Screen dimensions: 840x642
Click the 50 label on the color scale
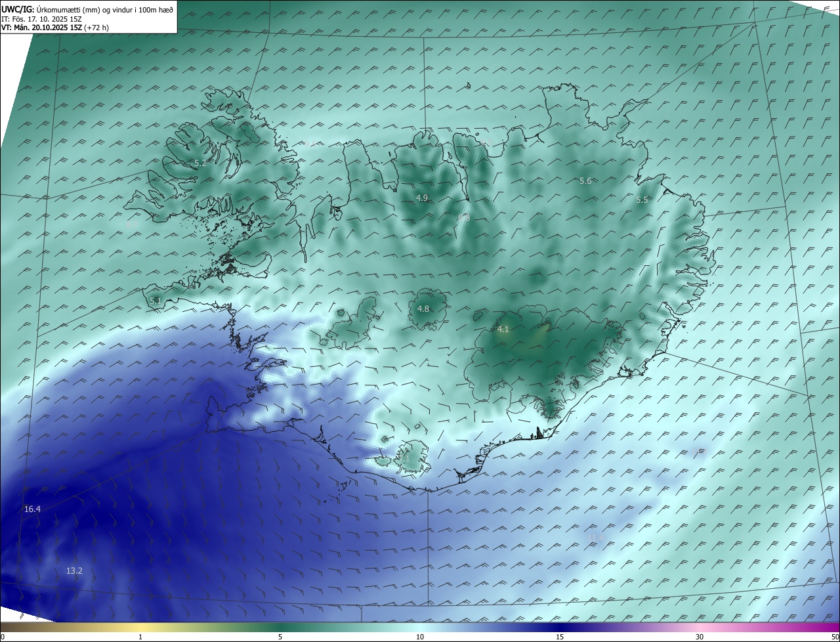point(834,637)
